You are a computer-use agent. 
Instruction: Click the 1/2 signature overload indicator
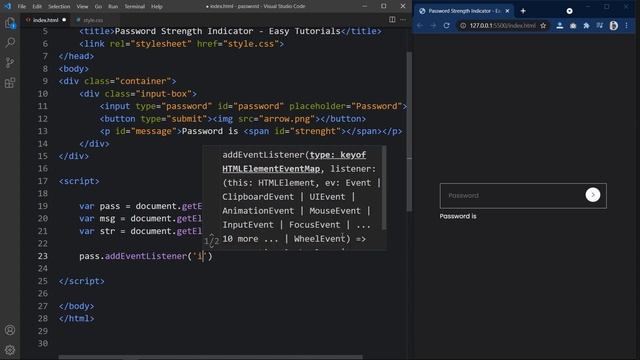(x=211, y=241)
